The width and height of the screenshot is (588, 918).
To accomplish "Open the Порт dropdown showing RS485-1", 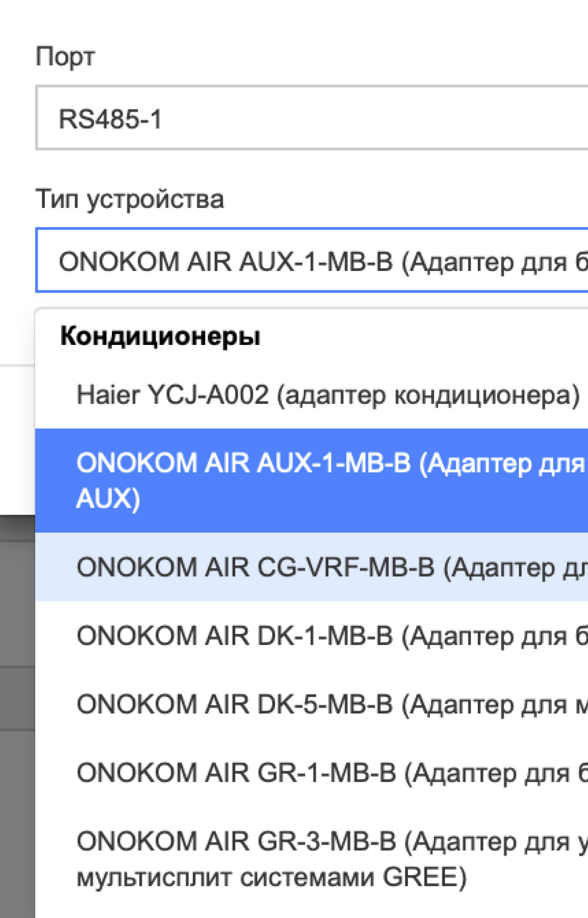I will coord(313,118).
